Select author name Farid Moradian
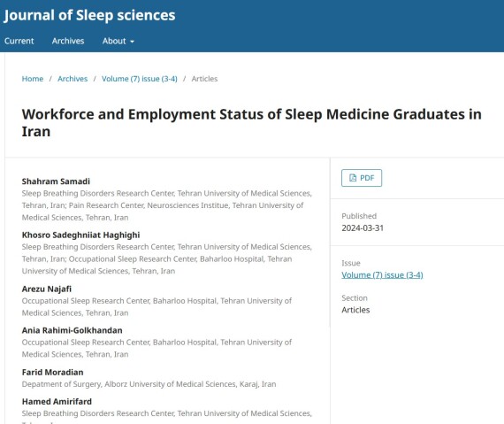The image size is (504, 424). [x=53, y=372]
